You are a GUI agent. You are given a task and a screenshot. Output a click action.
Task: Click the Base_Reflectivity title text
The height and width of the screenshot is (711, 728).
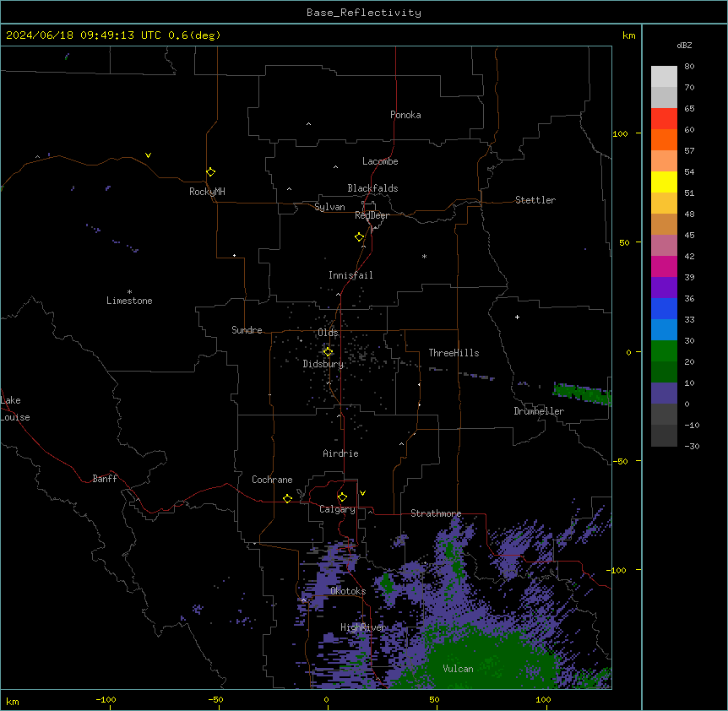pos(364,13)
